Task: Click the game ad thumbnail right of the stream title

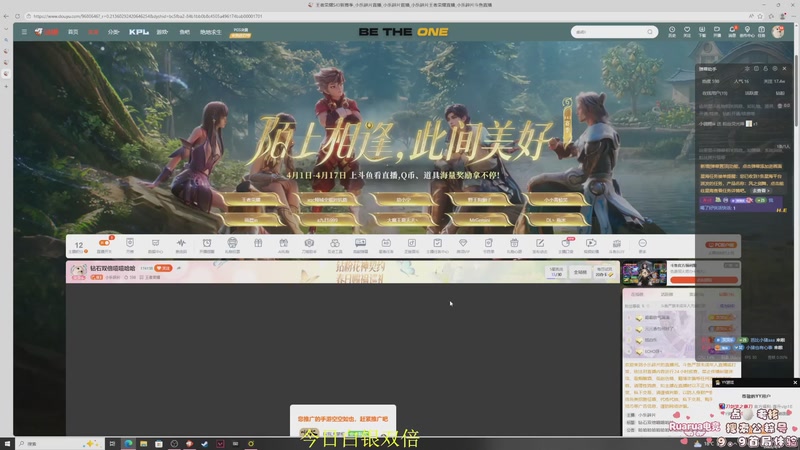Action: coord(644,273)
